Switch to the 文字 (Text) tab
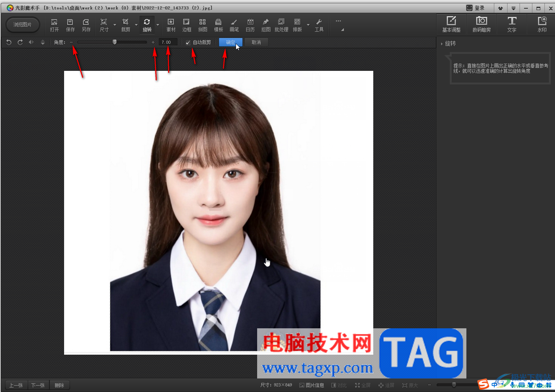This screenshot has width=555, height=392. (512, 24)
